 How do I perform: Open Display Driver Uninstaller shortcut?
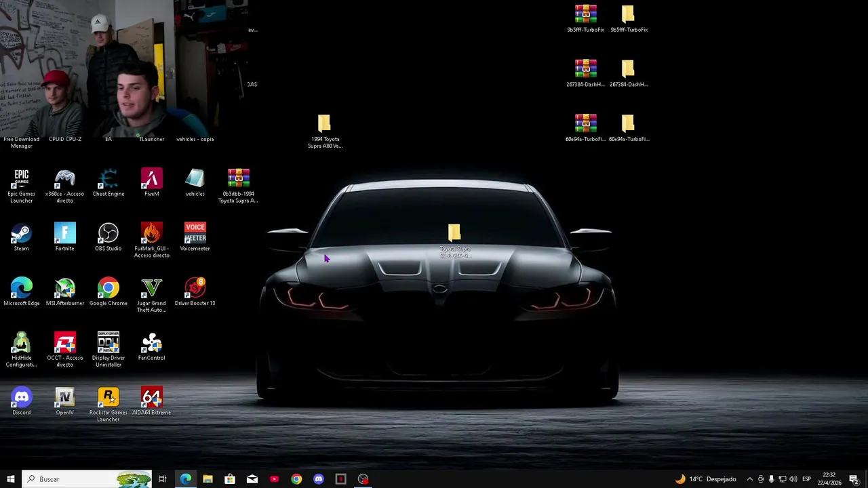pyautogui.click(x=108, y=350)
